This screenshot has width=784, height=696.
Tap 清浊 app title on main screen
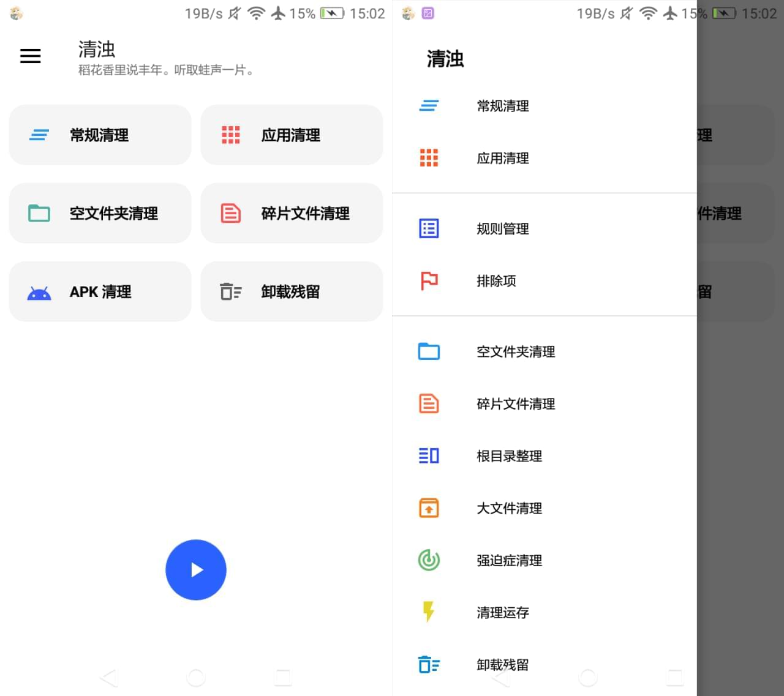pos(97,49)
